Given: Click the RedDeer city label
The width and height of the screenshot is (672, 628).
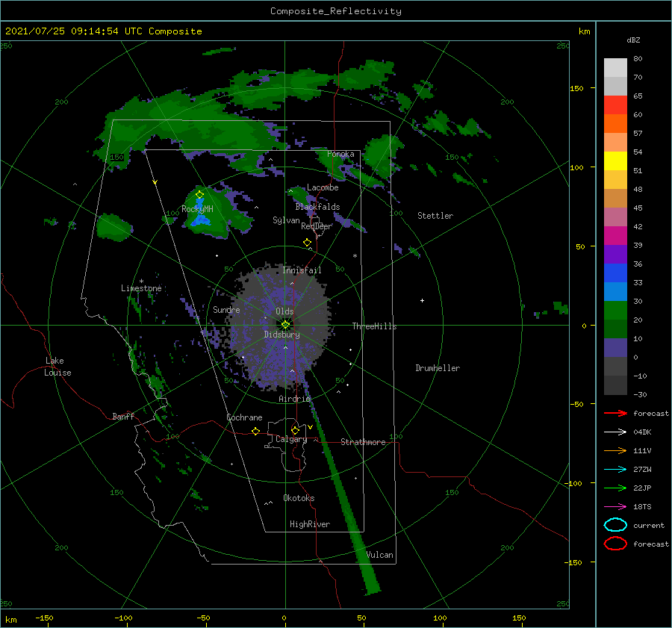Looking at the screenshot, I should [x=317, y=226].
